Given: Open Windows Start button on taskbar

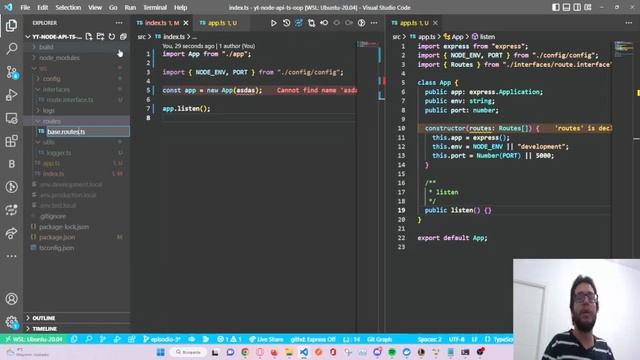Looking at the screenshot, I should [x=160, y=352].
